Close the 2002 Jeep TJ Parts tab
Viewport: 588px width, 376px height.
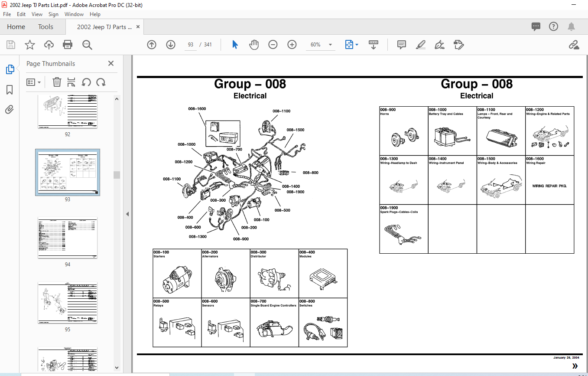[x=138, y=27]
